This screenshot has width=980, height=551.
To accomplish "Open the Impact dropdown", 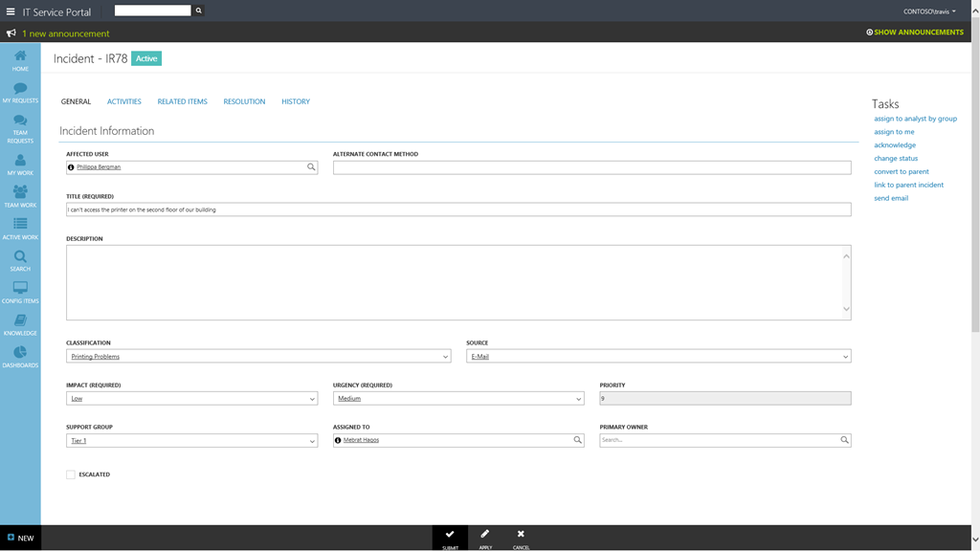I will point(191,399).
